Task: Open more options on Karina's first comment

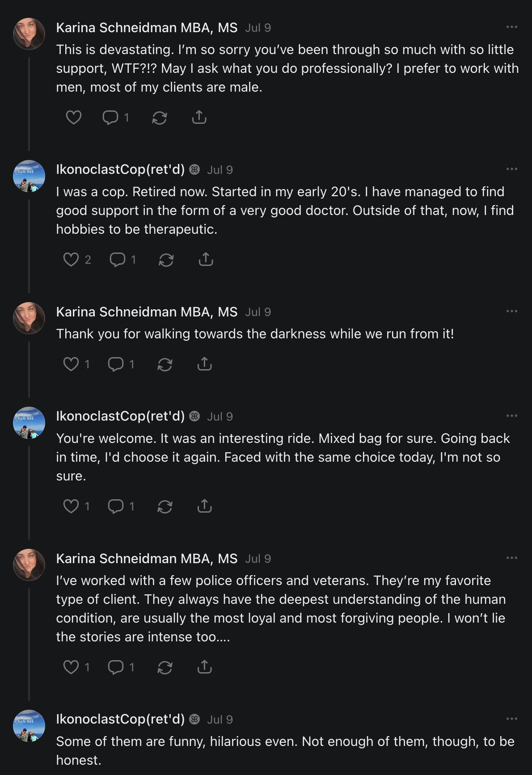Action: pyautogui.click(x=511, y=27)
